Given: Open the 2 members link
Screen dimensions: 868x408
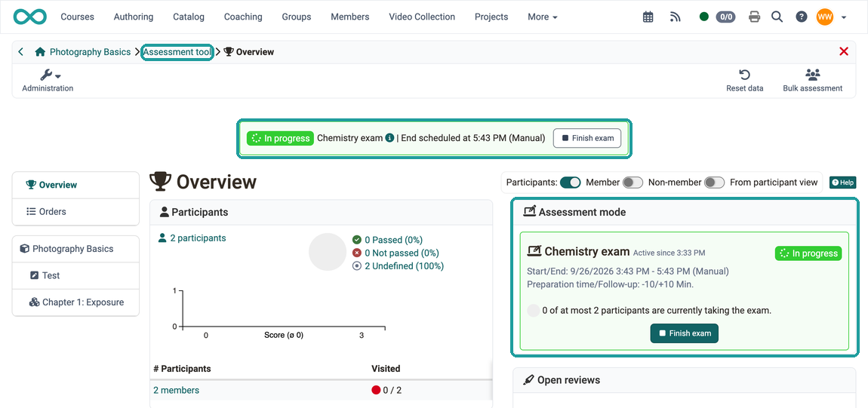Looking at the screenshot, I should [x=176, y=391].
